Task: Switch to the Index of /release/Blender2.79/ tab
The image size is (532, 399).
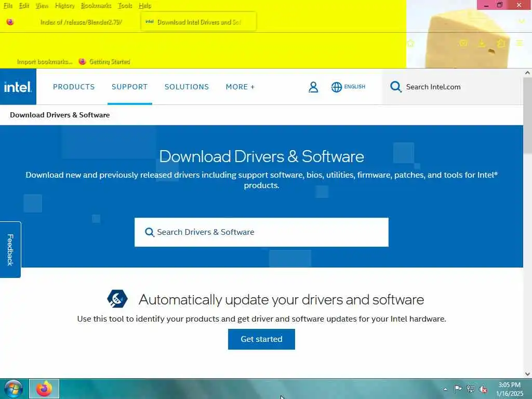Action: click(81, 22)
